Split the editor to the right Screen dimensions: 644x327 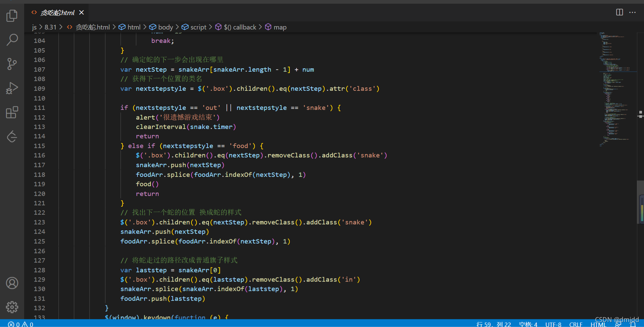pyautogui.click(x=620, y=12)
